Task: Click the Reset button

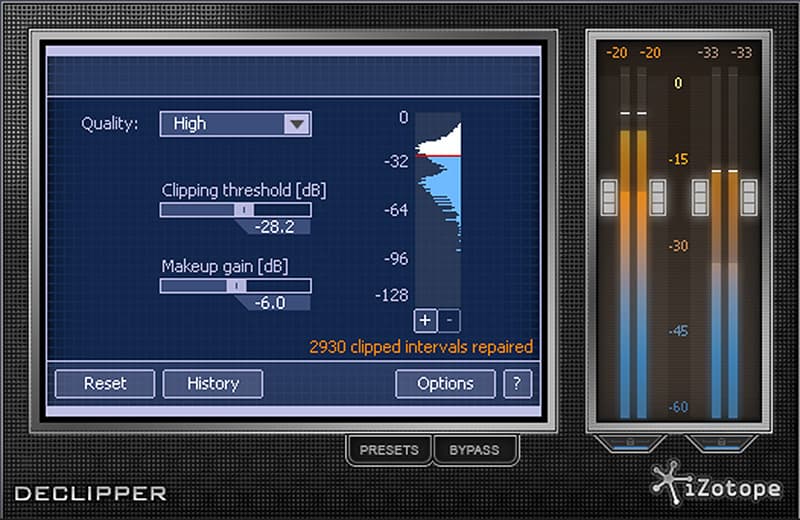Action: point(105,384)
